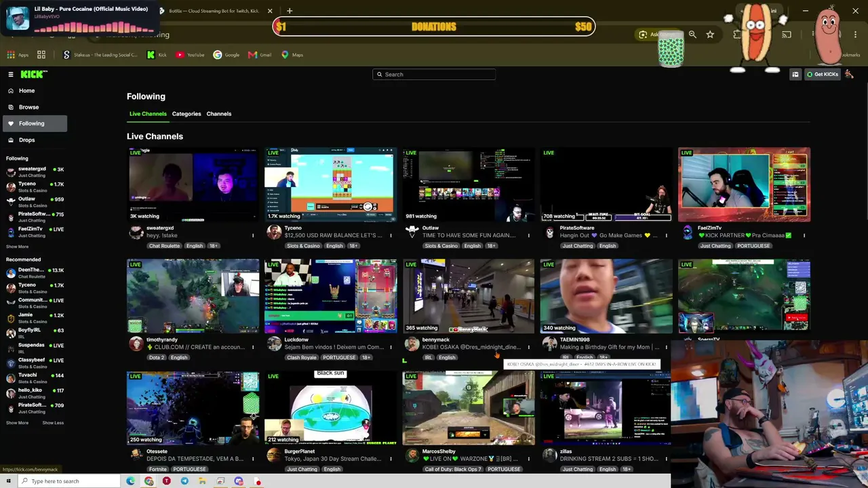
Task: Open the Apps bookmark shortcut
Action: tap(18, 55)
